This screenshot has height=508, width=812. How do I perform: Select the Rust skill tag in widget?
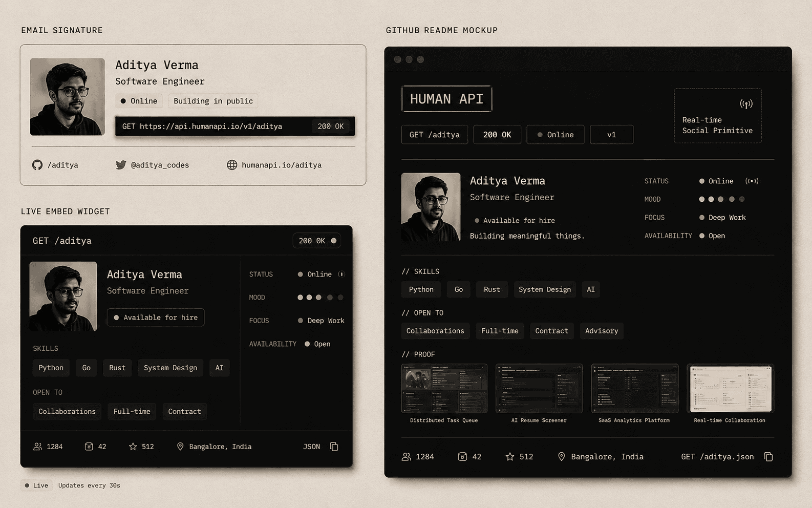click(117, 368)
